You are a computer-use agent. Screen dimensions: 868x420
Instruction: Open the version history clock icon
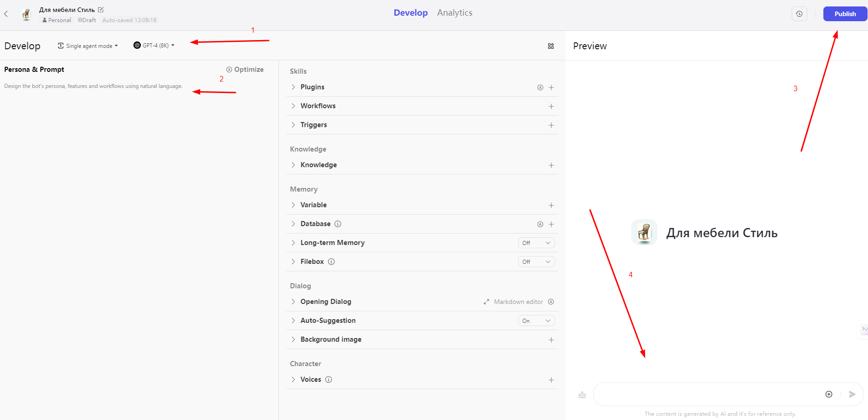[x=799, y=14]
